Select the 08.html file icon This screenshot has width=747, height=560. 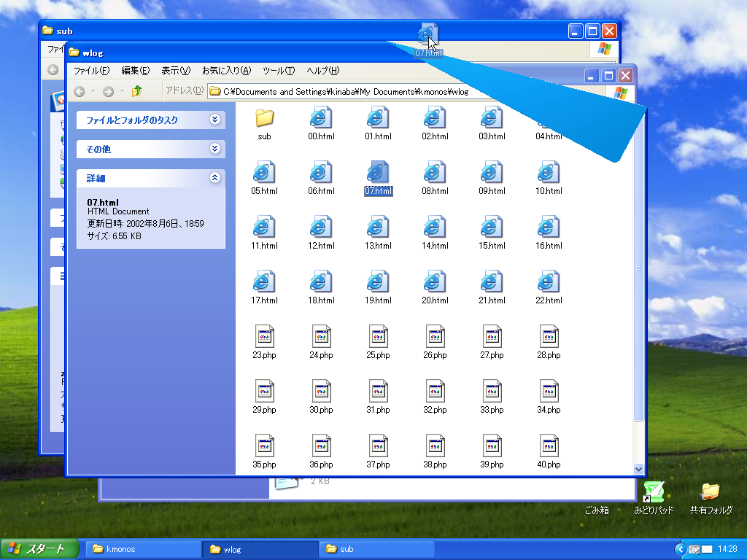click(x=435, y=172)
